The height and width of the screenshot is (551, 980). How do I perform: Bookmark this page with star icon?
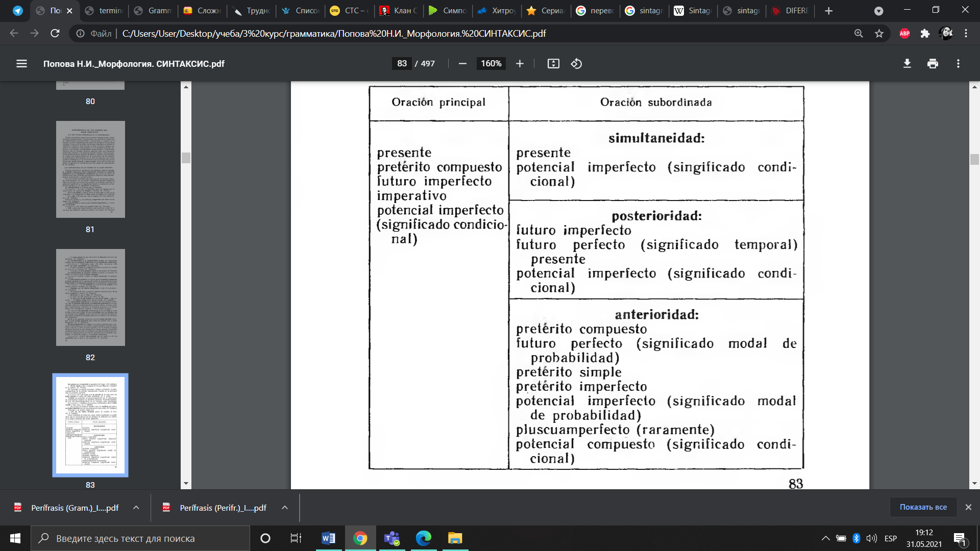[879, 34]
